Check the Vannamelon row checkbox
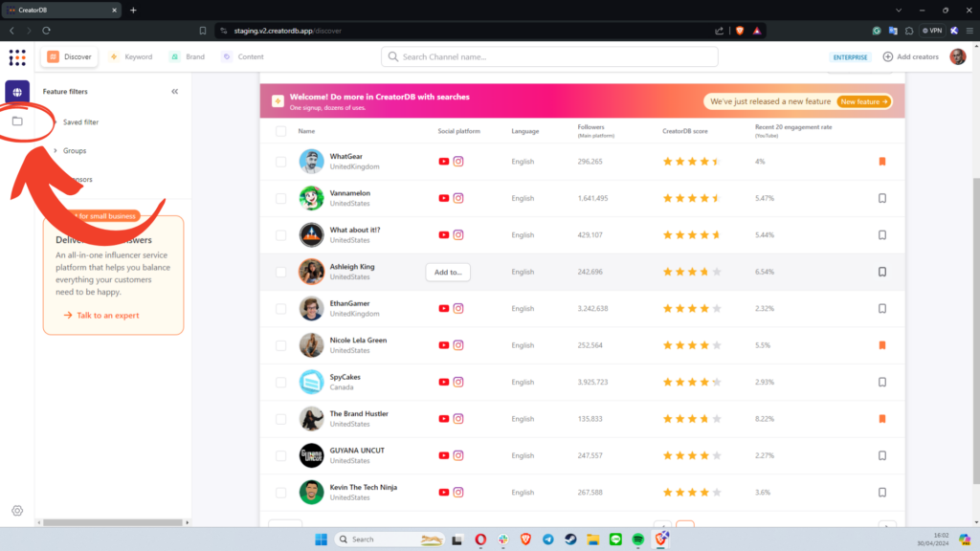The height and width of the screenshot is (551, 980). [281, 199]
